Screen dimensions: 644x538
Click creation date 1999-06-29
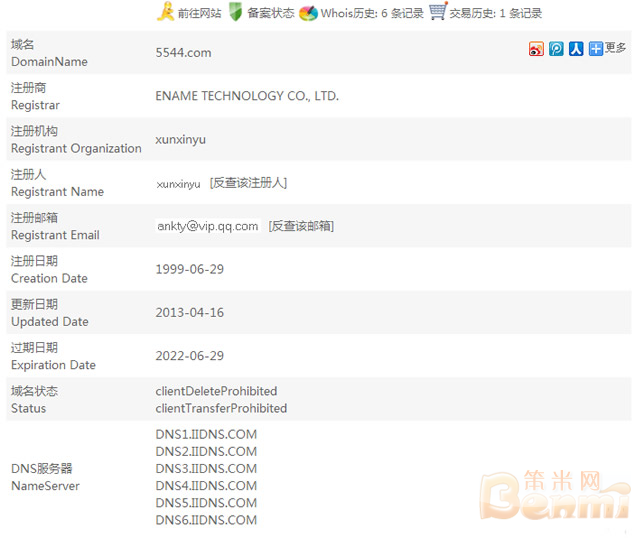[x=190, y=269]
